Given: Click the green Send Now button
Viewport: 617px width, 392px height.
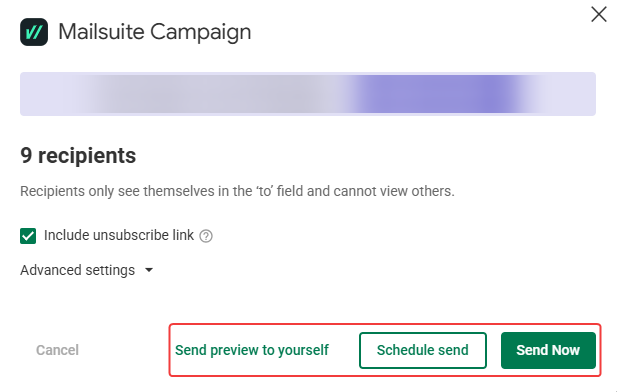Looking at the screenshot, I should (548, 350).
